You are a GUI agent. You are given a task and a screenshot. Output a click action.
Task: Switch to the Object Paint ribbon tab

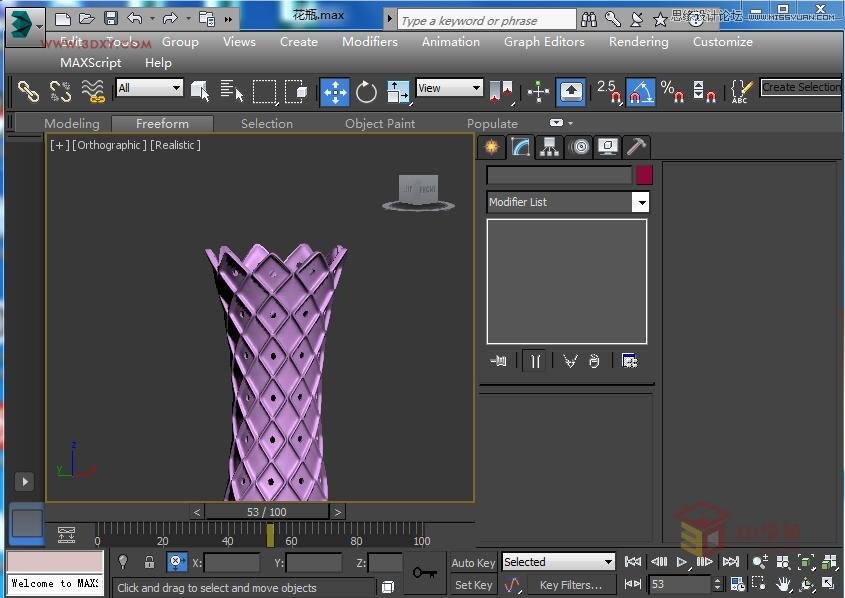pos(380,124)
